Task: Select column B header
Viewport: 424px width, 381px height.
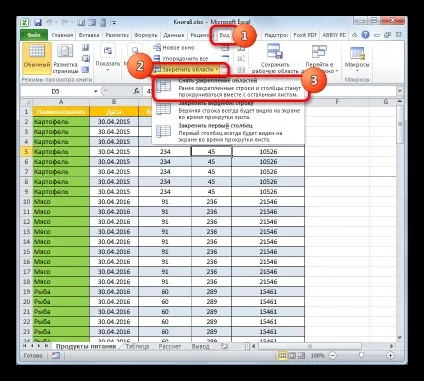Action: (x=114, y=102)
